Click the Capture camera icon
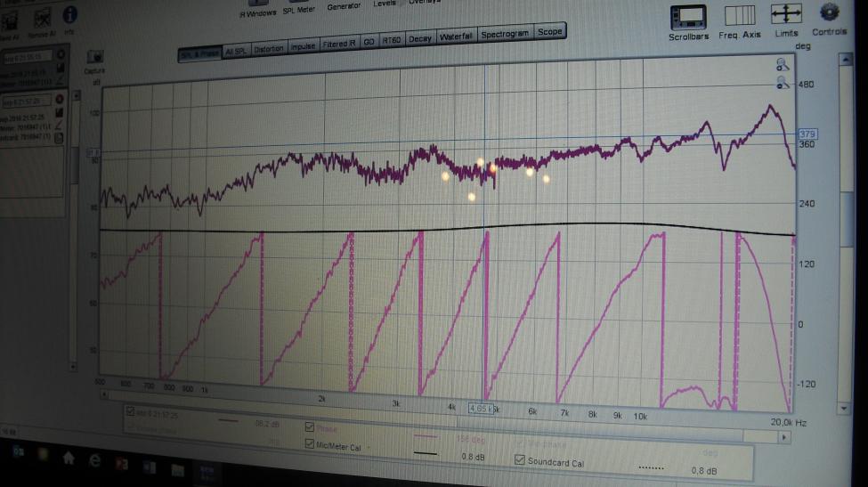The height and width of the screenshot is (487, 868). 94,56
